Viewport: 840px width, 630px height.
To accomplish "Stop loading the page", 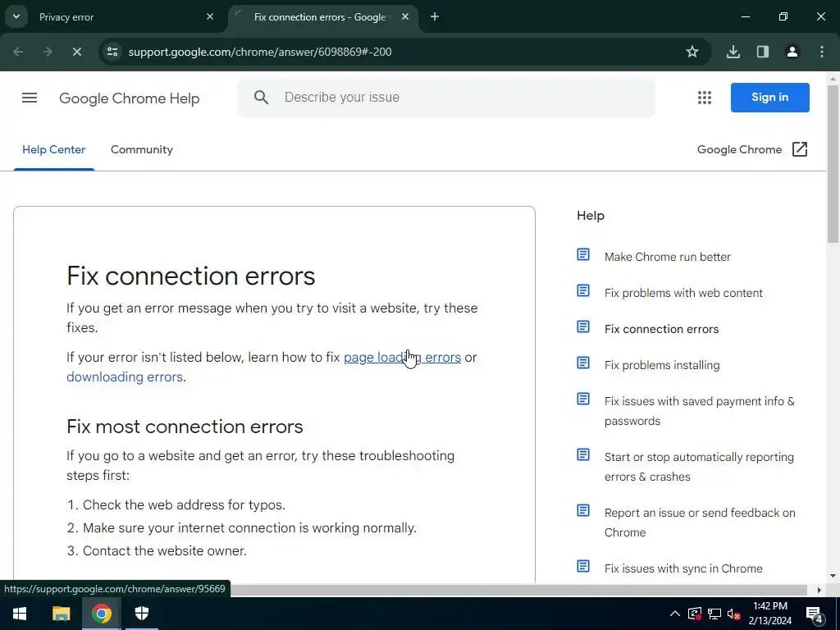I will click(x=76, y=52).
